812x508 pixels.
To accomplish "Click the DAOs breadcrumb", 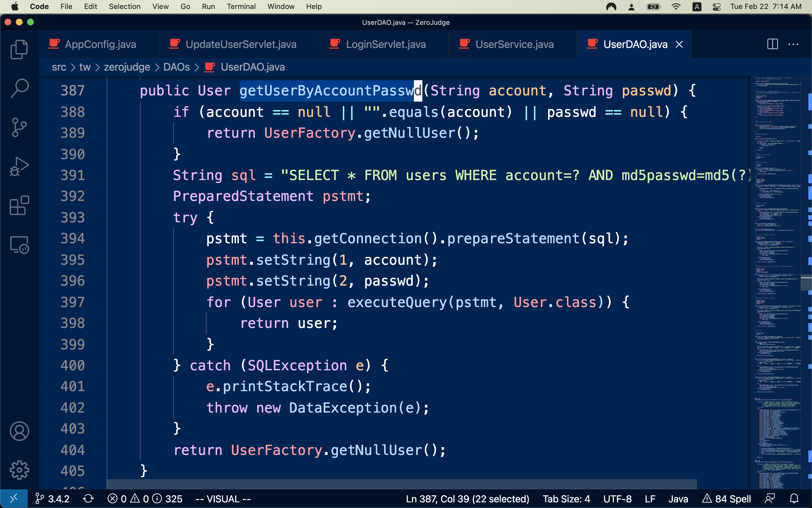I will tap(176, 67).
